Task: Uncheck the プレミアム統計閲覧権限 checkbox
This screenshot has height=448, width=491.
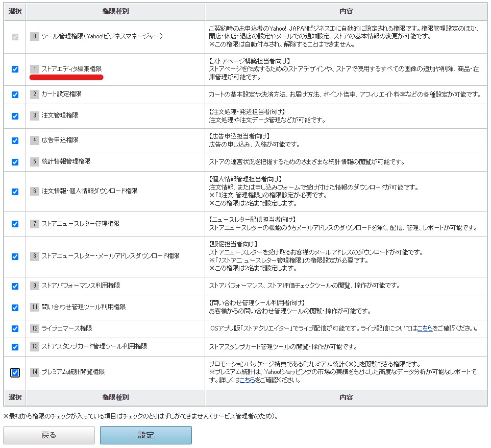Action: 15,372
